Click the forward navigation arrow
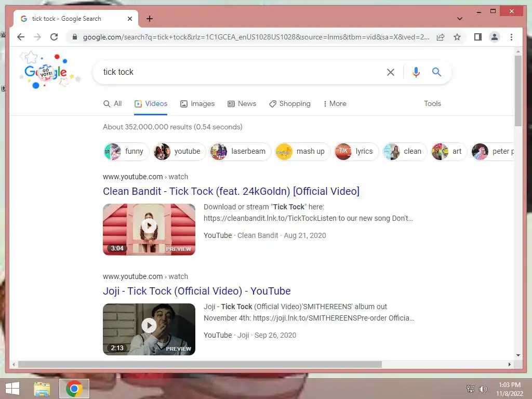 pos(37,37)
